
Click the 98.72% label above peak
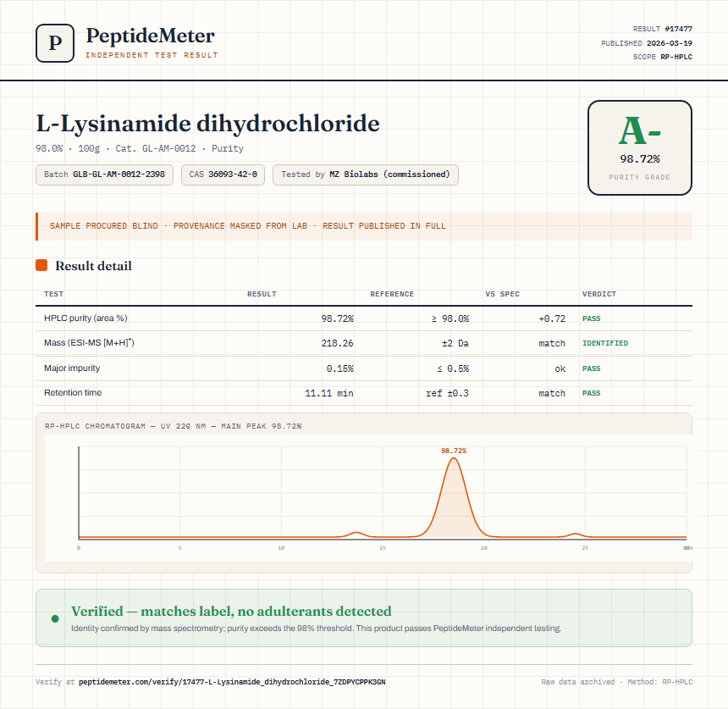pyautogui.click(x=454, y=451)
